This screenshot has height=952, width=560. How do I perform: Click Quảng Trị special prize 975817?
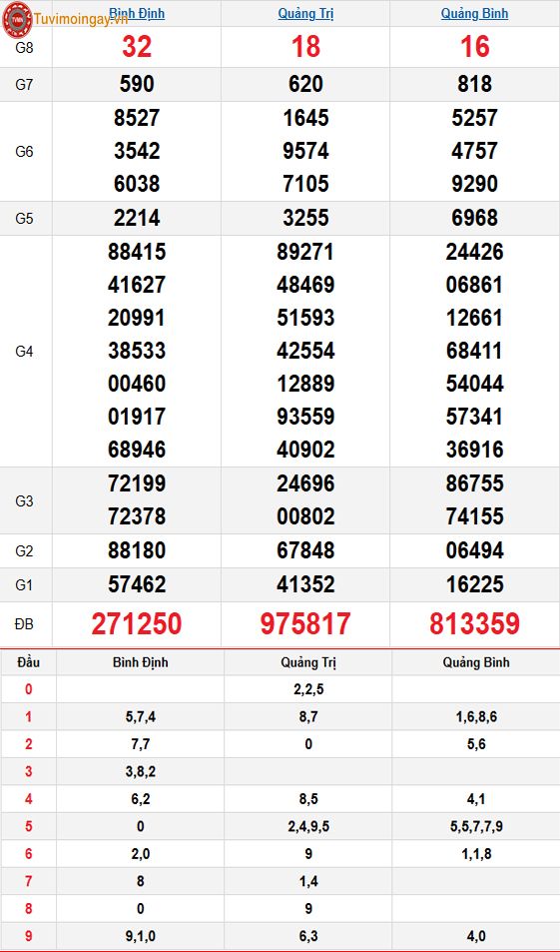pyautogui.click(x=305, y=624)
